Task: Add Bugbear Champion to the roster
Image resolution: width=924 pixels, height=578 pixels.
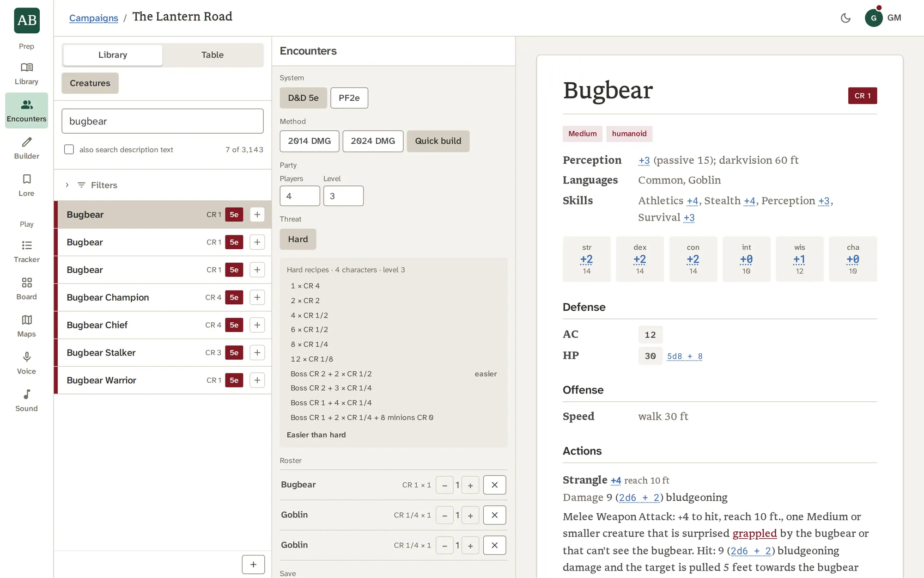Action: tap(257, 297)
